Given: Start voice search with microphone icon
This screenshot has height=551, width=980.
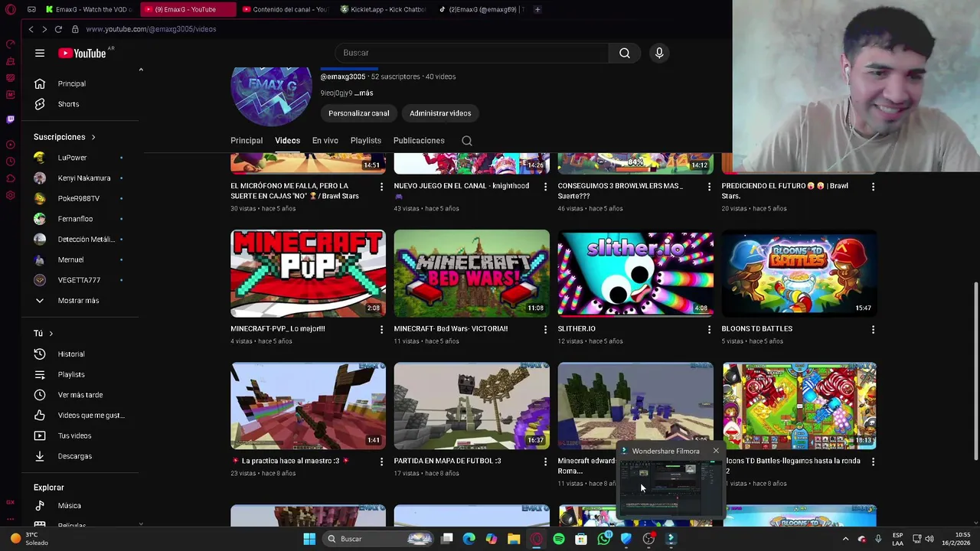Looking at the screenshot, I should point(659,53).
